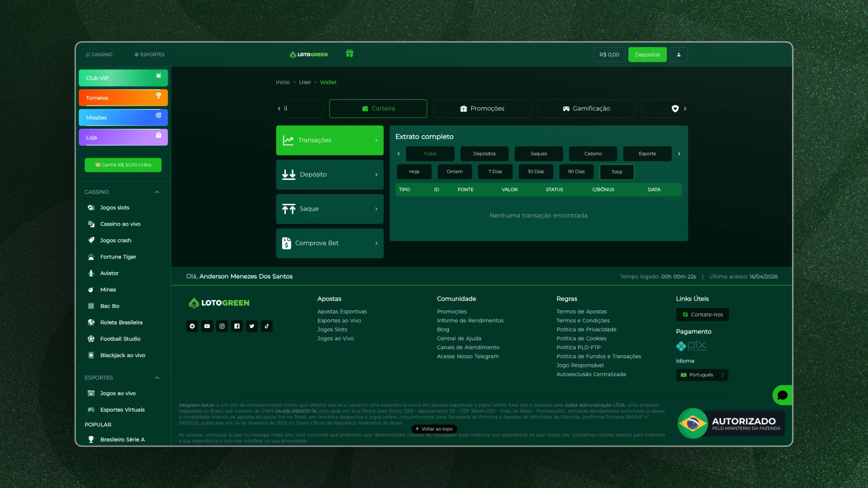
Task: Open the user profile icon button
Action: (x=679, y=55)
